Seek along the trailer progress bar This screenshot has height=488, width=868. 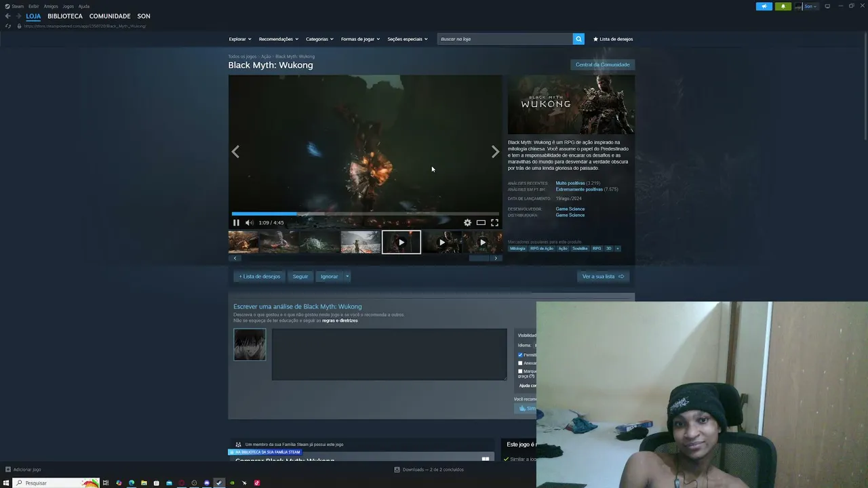(x=366, y=213)
